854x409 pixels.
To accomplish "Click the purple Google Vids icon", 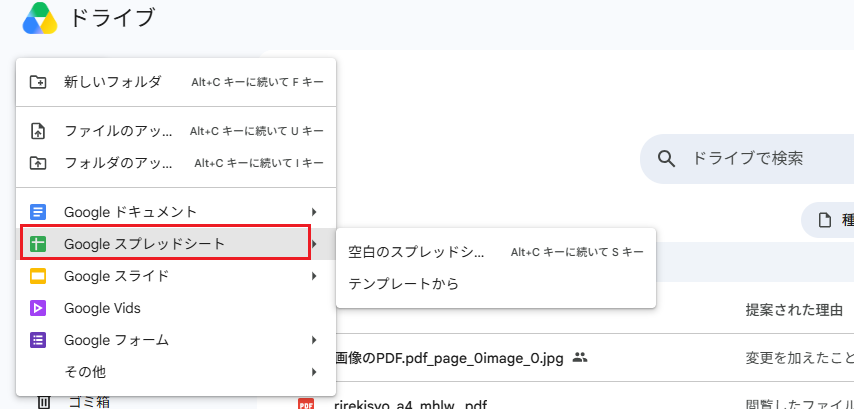I will pyautogui.click(x=38, y=308).
